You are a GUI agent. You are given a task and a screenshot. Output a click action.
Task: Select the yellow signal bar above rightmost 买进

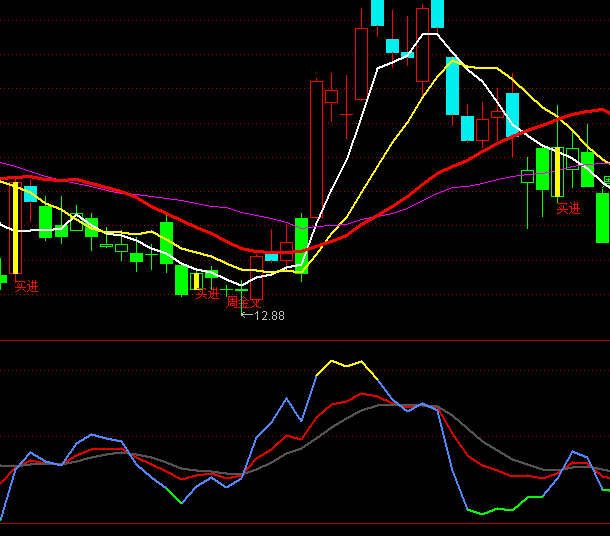557,171
